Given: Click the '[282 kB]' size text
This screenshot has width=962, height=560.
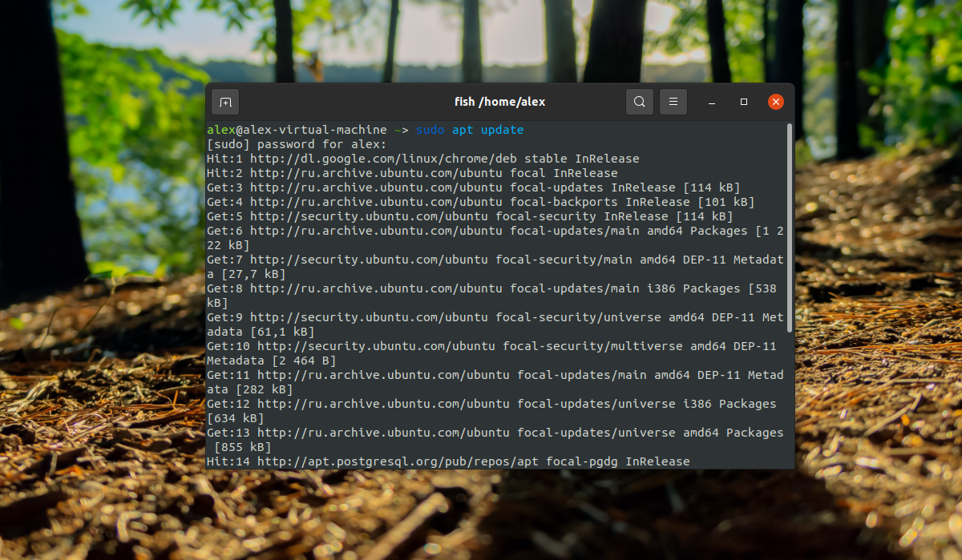Looking at the screenshot, I should 265,389.
